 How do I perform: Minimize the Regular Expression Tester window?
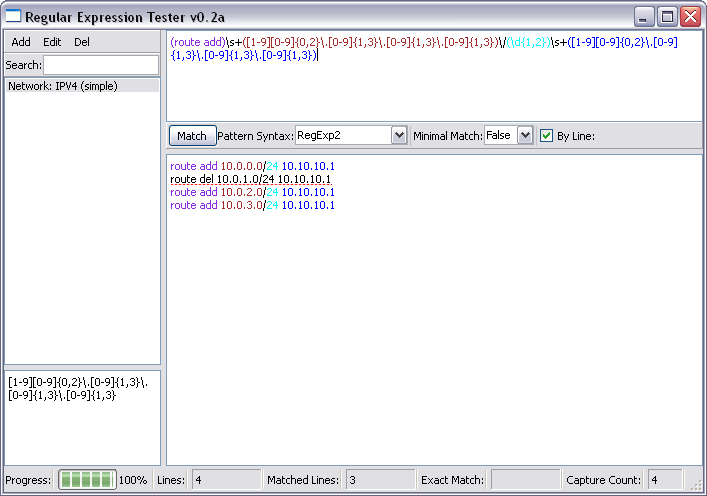[x=644, y=17]
